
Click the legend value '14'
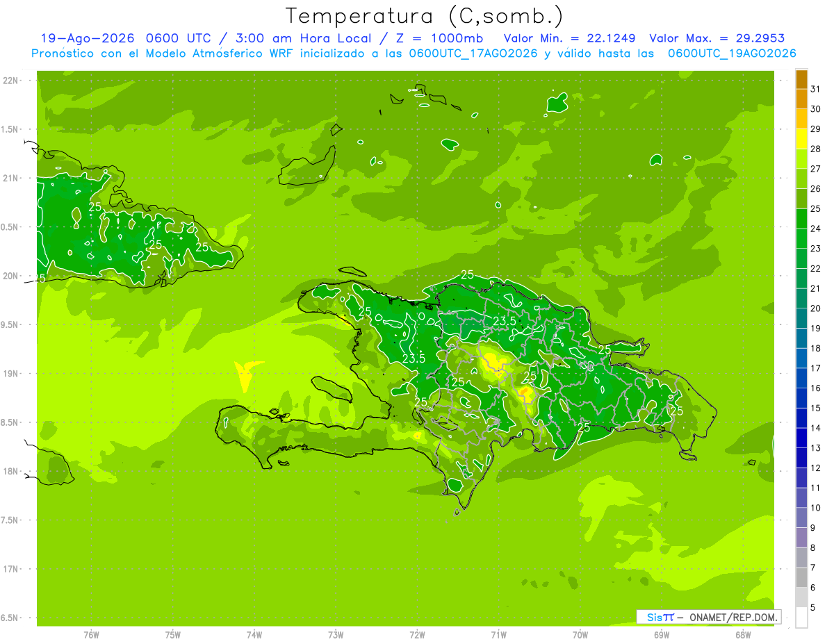(816, 428)
